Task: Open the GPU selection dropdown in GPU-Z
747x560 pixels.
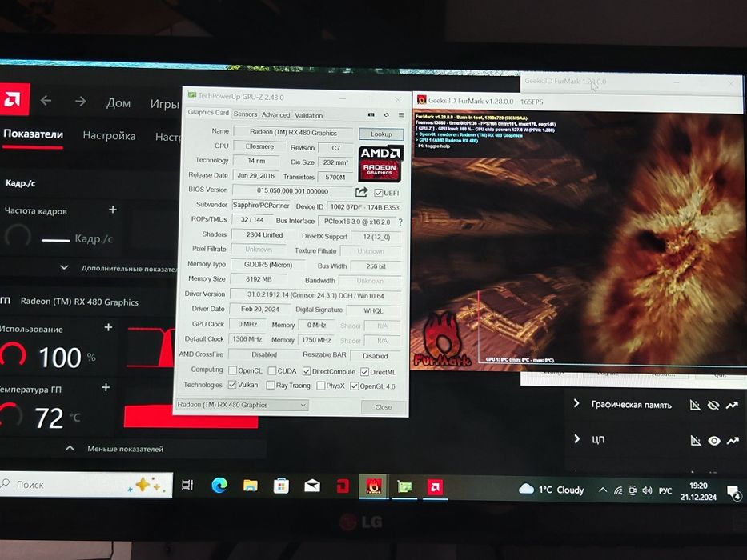Action: (x=243, y=405)
